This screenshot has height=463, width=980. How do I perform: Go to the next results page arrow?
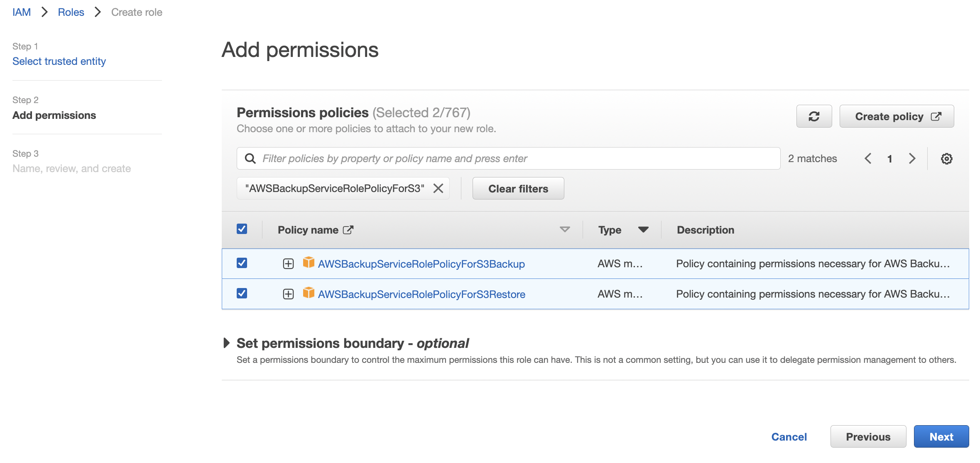pyautogui.click(x=912, y=159)
